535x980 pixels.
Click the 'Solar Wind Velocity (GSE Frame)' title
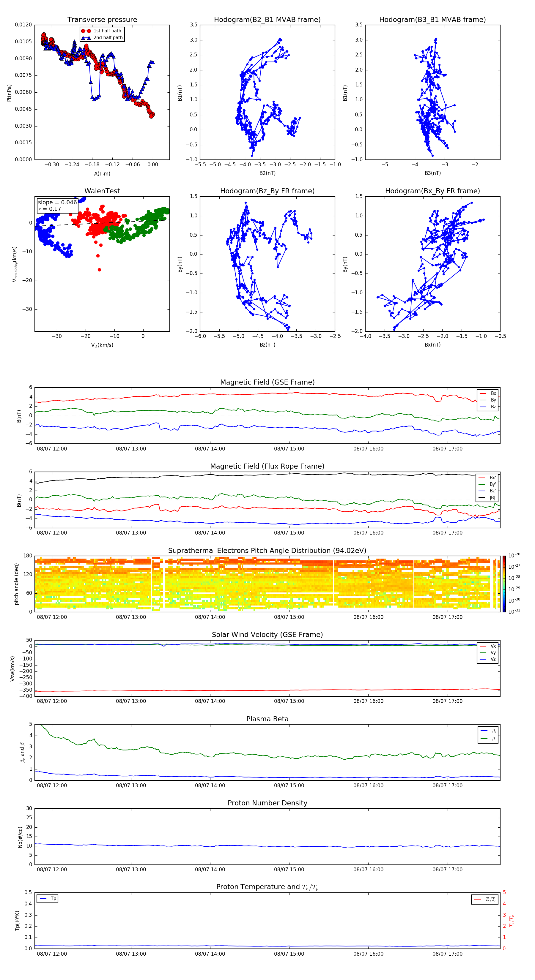267,635
